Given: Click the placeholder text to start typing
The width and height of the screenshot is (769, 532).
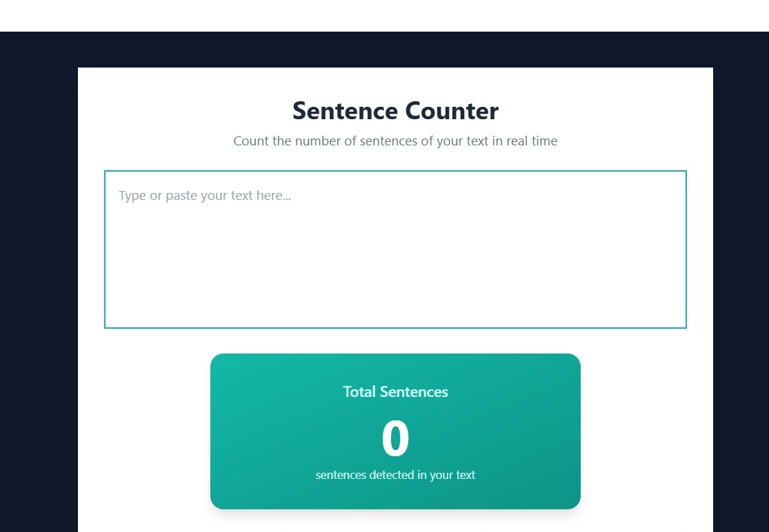Looking at the screenshot, I should pos(204,195).
